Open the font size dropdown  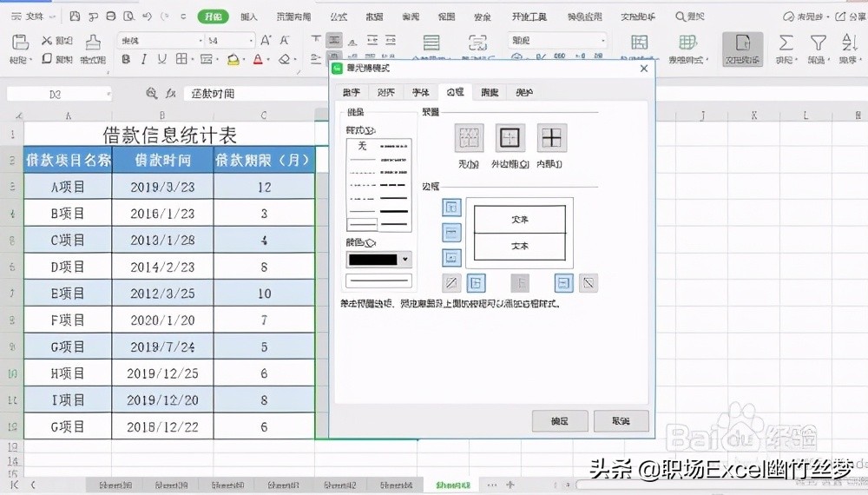pyautogui.click(x=252, y=41)
